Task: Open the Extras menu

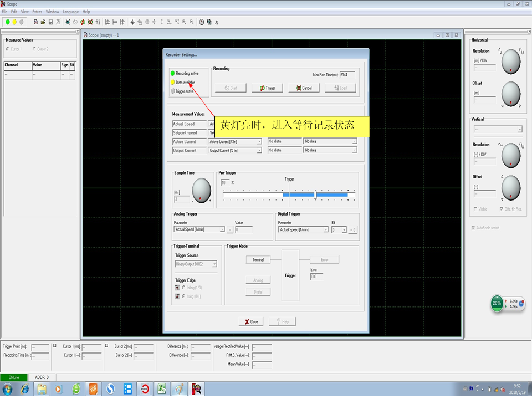Action: [x=37, y=12]
